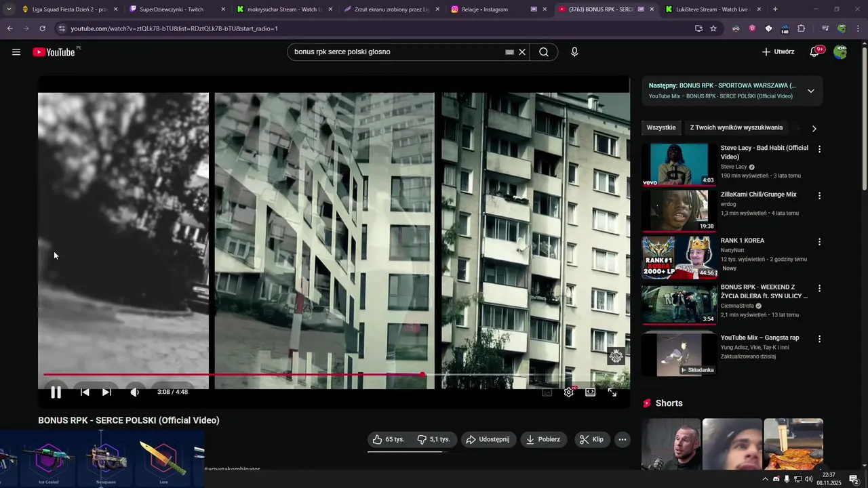Viewport: 868px width, 488px height.
Task: Pause the video with the pause button
Action: point(56,392)
